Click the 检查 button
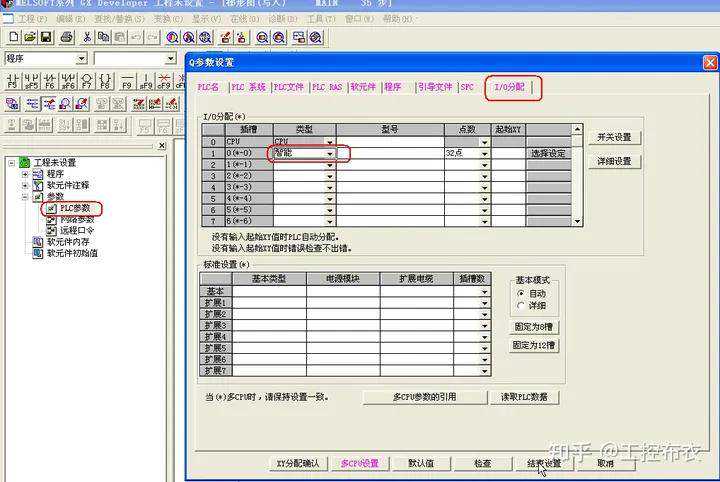The height and width of the screenshot is (482, 720). click(483, 464)
